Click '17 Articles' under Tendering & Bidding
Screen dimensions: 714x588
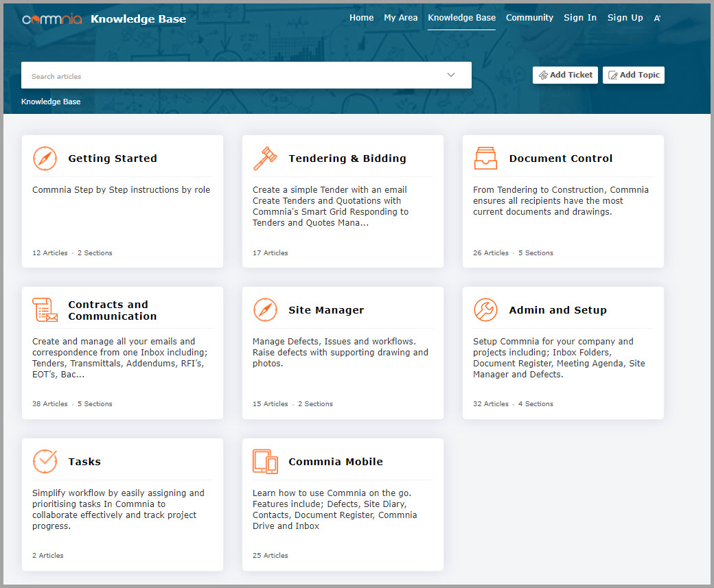(270, 253)
